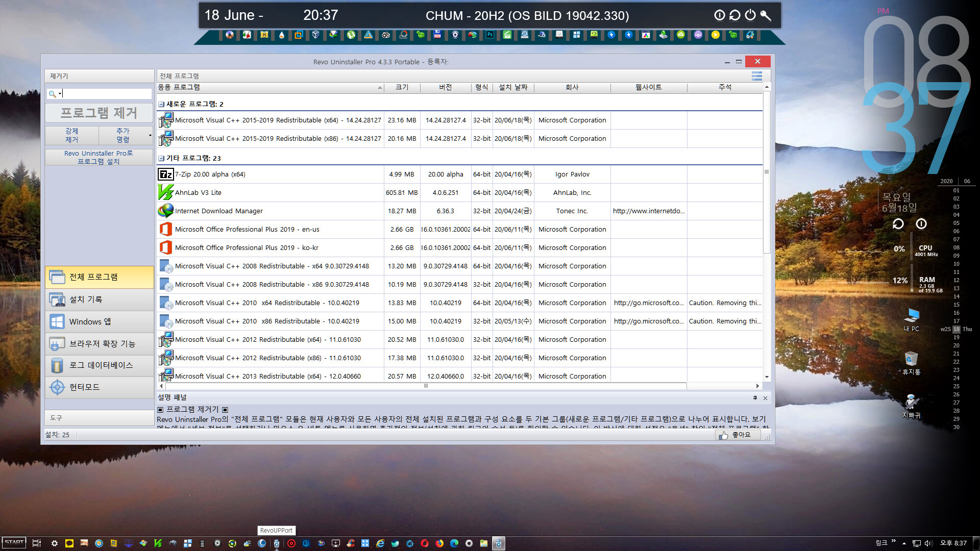Click the wrench icon in top bar
This screenshot has width=980, height=551.
[x=766, y=15]
